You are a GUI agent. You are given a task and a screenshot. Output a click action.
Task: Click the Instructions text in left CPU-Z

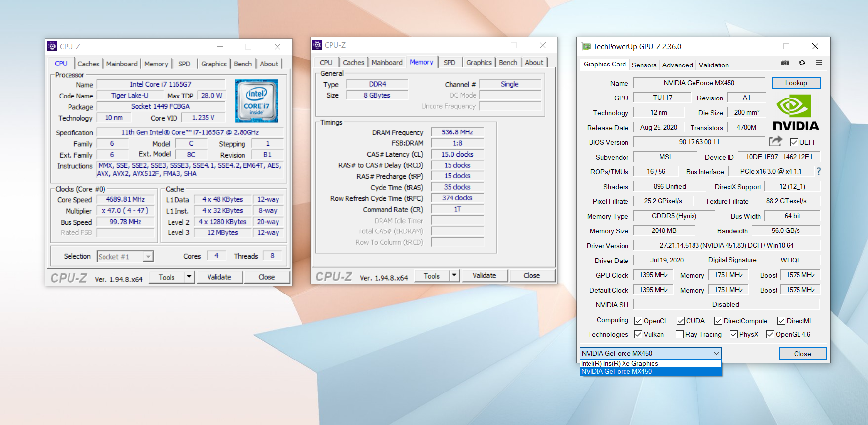tap(190, 169)
